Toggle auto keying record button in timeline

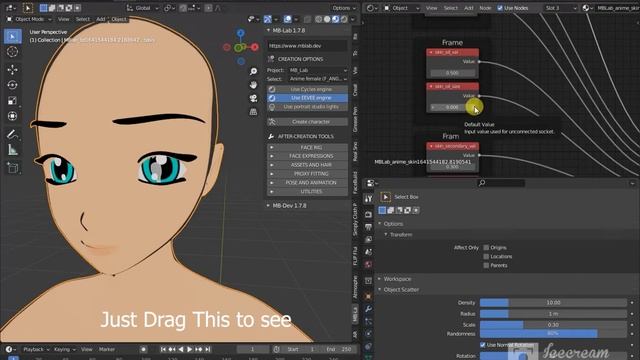143,349
